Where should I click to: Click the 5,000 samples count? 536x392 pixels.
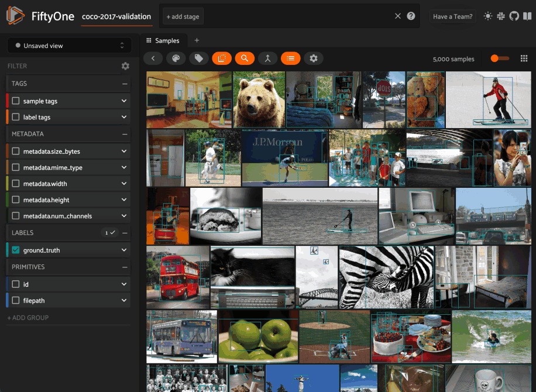click(x=453, y=59)
